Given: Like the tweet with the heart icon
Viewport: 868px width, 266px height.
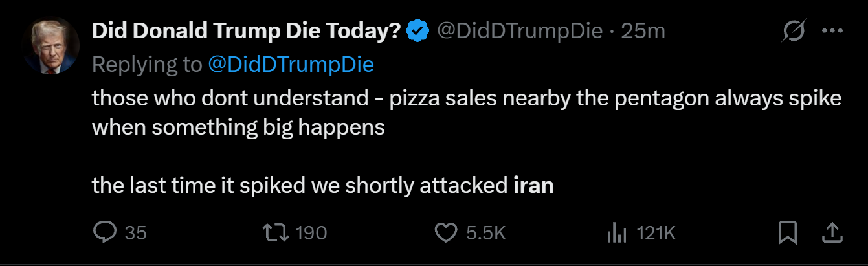Looking at the screenshot, I should 445,233.
